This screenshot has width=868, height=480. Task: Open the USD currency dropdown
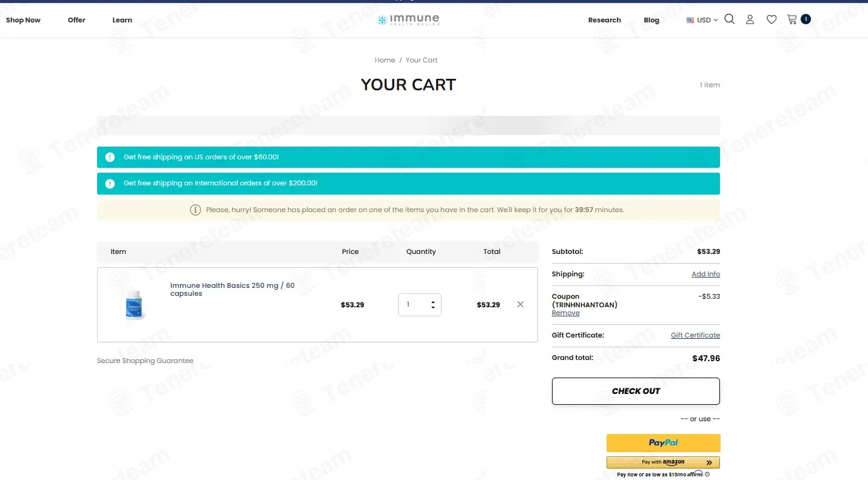(702, 20)
